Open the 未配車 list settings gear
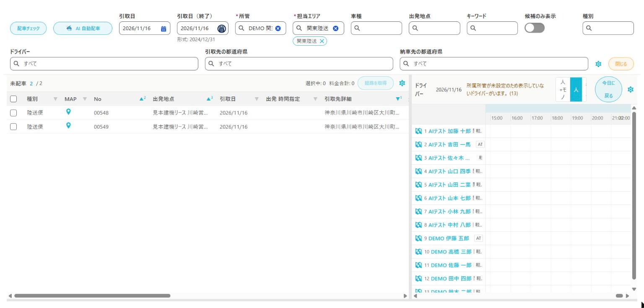 point(402,83)
